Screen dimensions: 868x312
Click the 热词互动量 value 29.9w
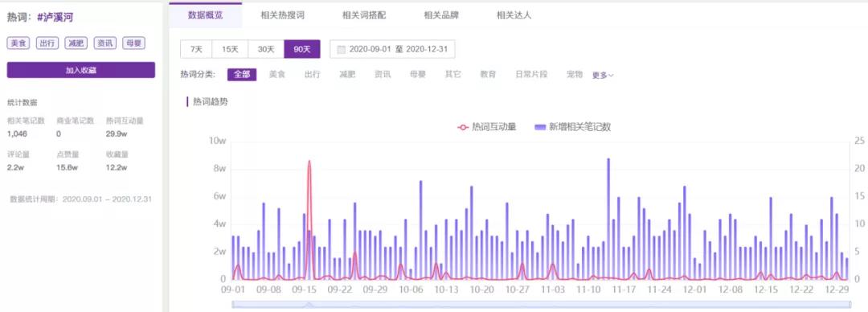(x=117, y=133)
